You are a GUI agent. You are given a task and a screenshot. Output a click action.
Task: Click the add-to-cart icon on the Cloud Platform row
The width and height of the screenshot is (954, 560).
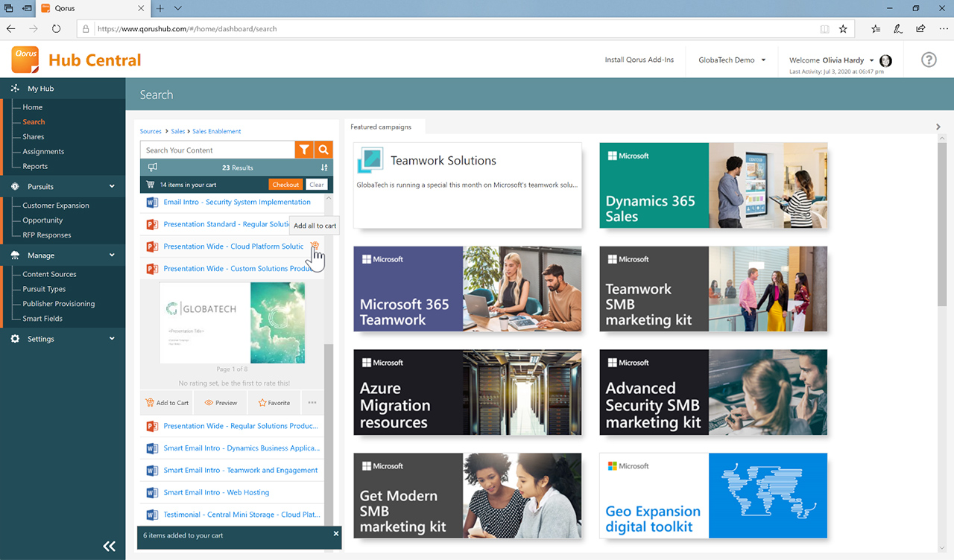pos(315,246)
